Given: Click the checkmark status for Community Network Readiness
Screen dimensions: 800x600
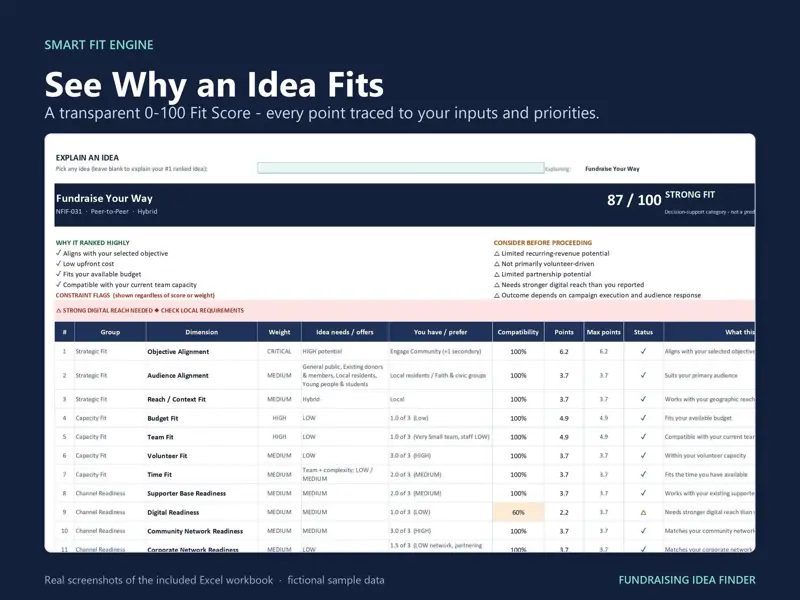Looking at the screenshot, I should coord(643,531).
